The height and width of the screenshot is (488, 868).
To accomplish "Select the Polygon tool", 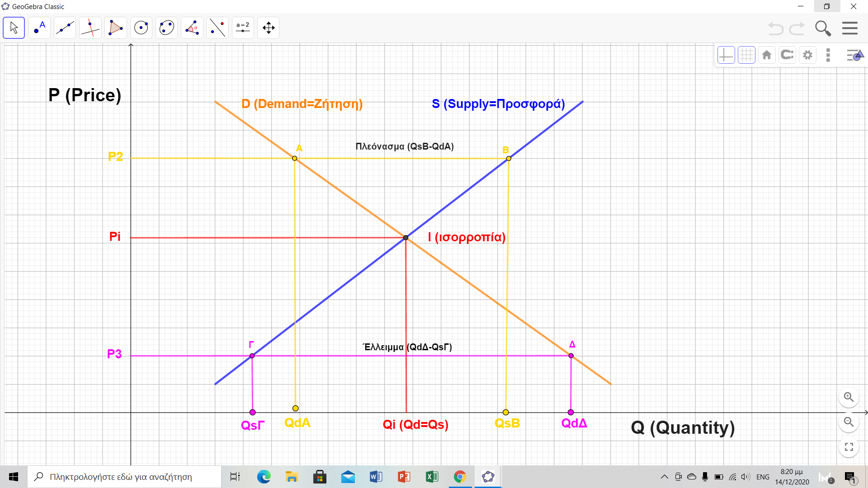I will [x=116, y=28].
